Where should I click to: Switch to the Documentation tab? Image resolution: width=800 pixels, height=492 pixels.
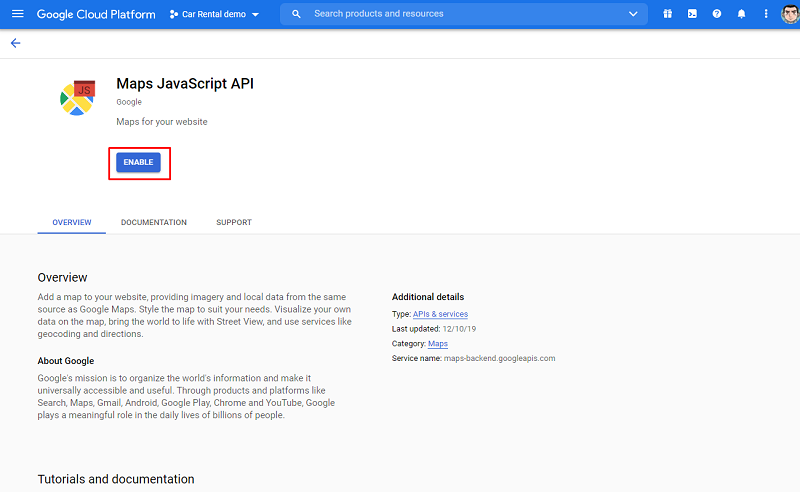tap(154, 223)
